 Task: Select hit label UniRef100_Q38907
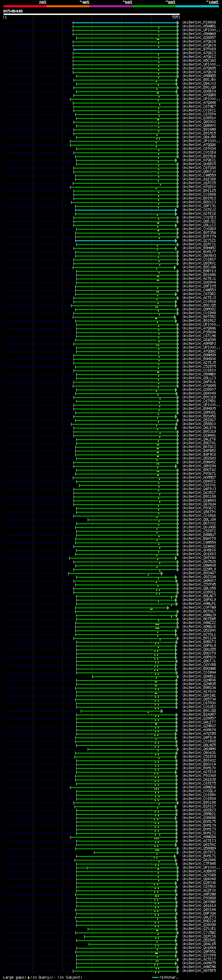pyautogui.click(x=199, y=390)
